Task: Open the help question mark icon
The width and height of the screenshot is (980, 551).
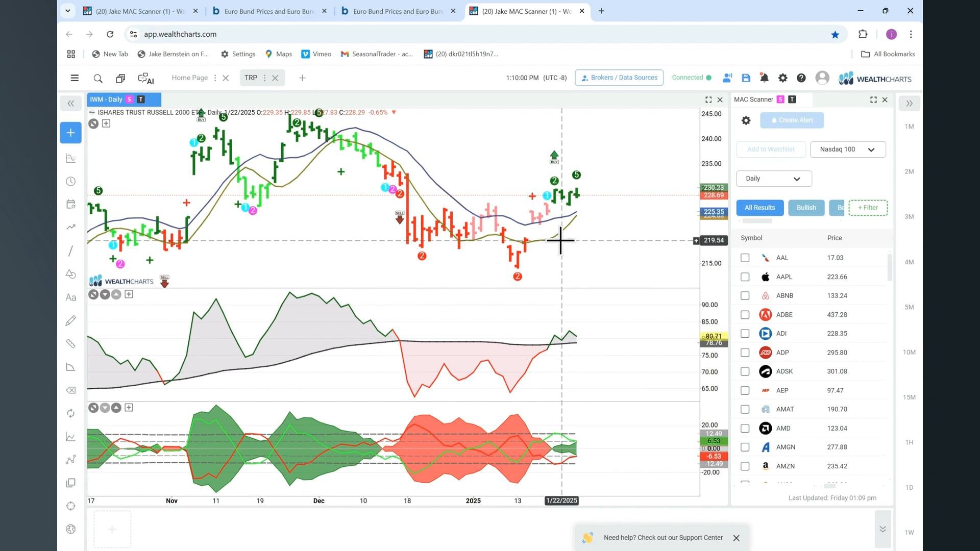Action: (801, 78)
